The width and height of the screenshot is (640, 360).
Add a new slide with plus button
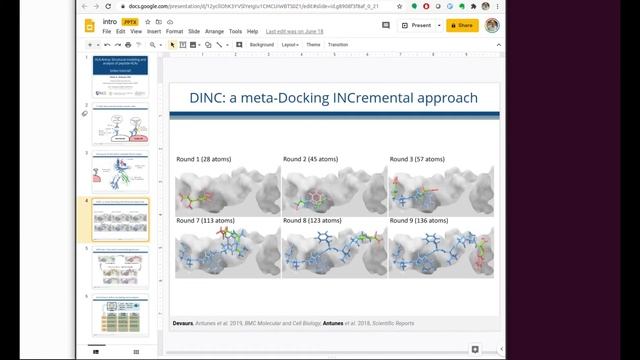tap(90, 45)
